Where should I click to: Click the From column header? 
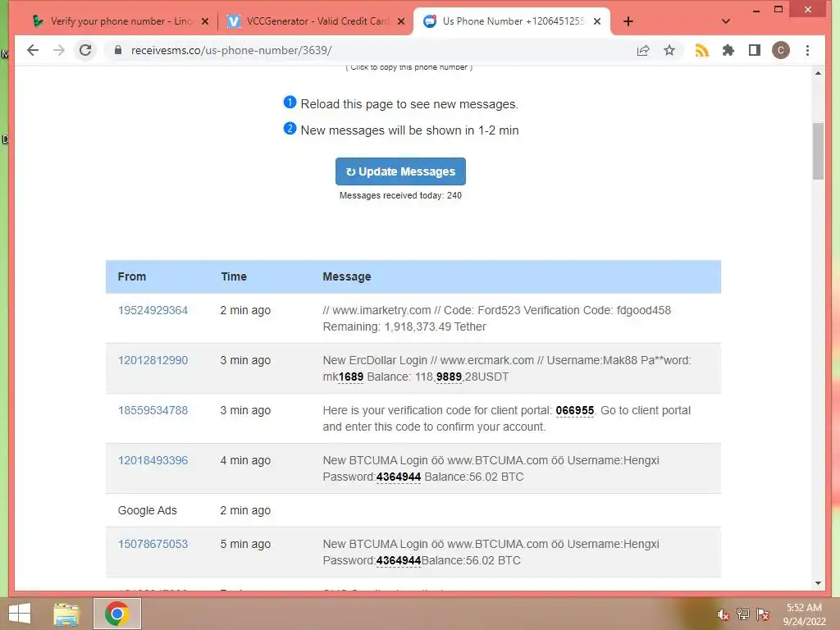[x=132, y=276]
